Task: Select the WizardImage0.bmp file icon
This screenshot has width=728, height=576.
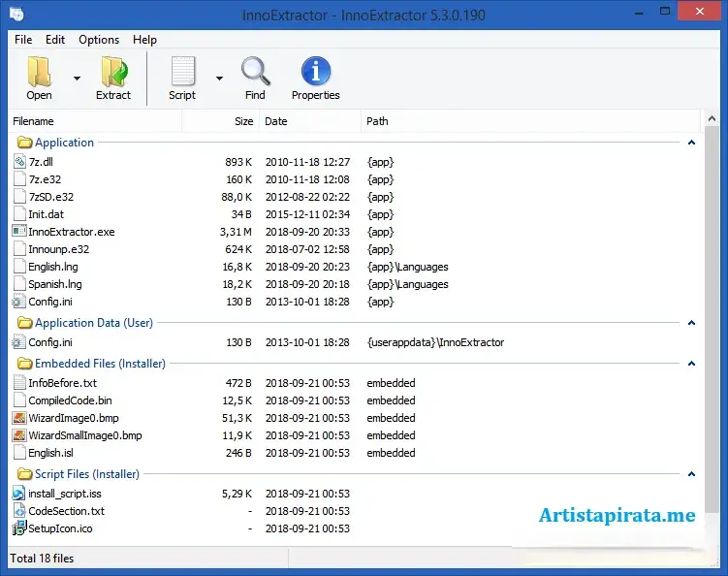Action: pos(19,418)
